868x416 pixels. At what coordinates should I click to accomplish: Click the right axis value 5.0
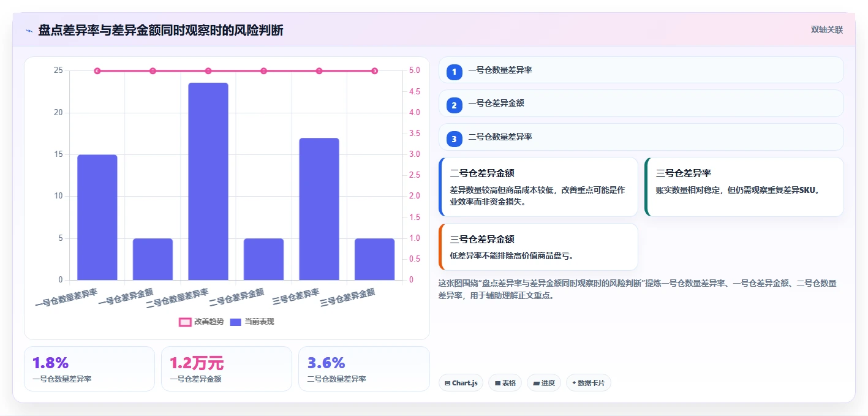point(415,70)
